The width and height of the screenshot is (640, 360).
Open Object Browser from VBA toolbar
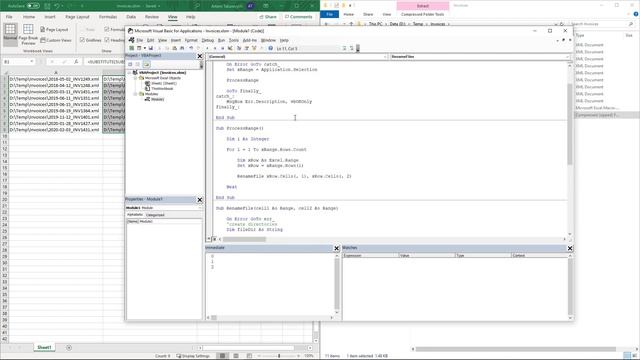click(x=254, y=48)
